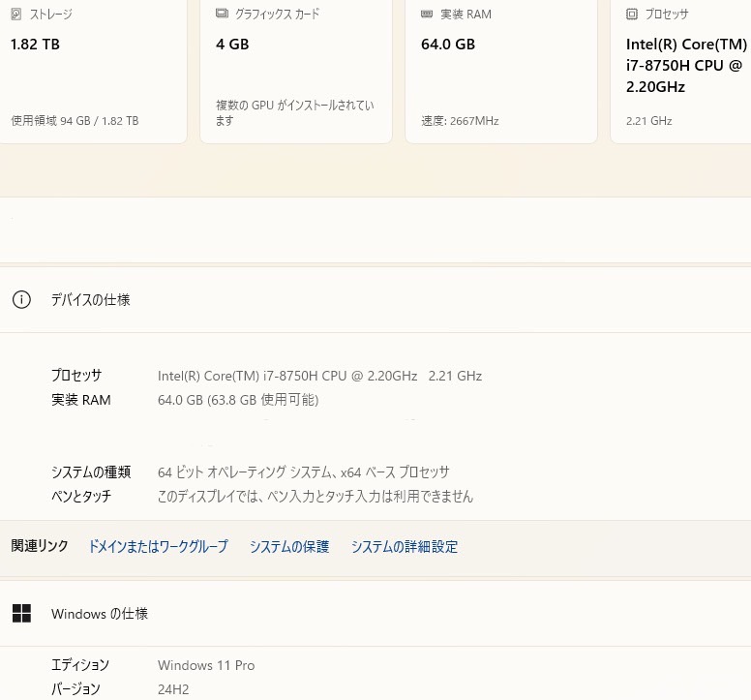Open the システムの保護 link
Screen dimensions: 751x700
point(289,547)
